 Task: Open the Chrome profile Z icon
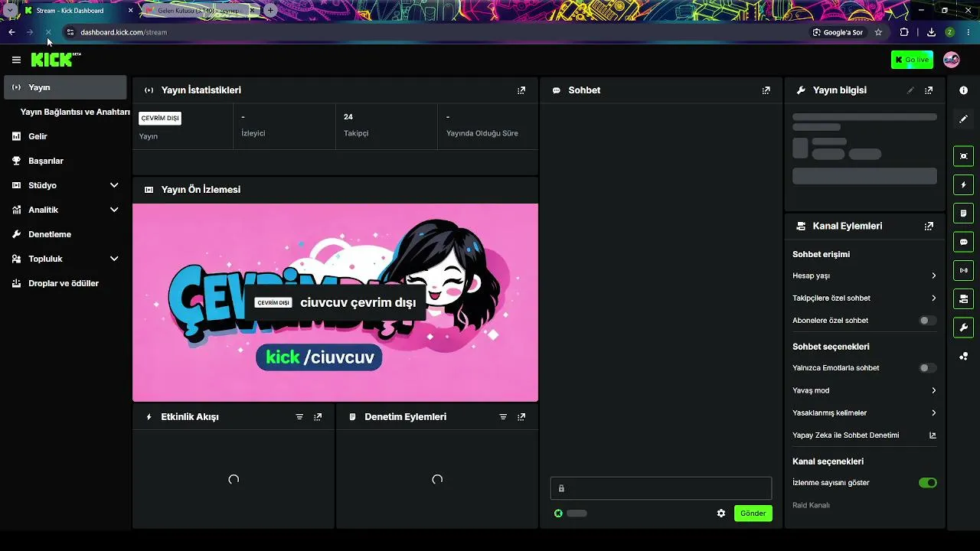[950, 32]
